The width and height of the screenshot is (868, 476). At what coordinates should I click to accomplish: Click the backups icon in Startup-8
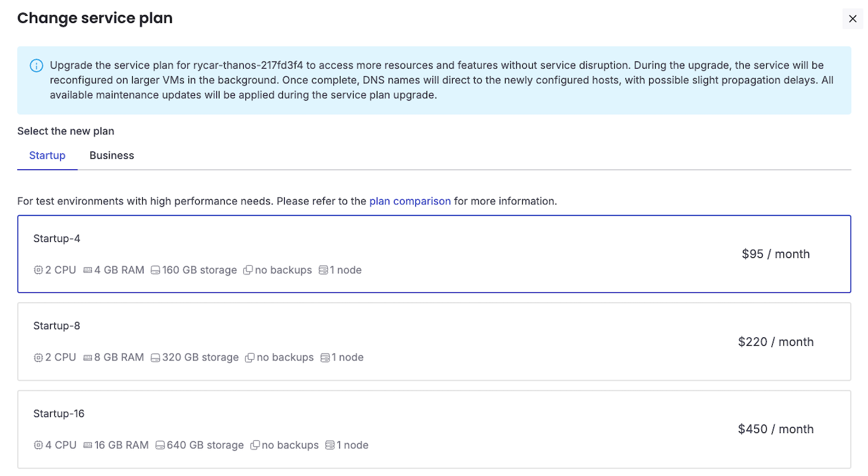(x=250, y=357)
